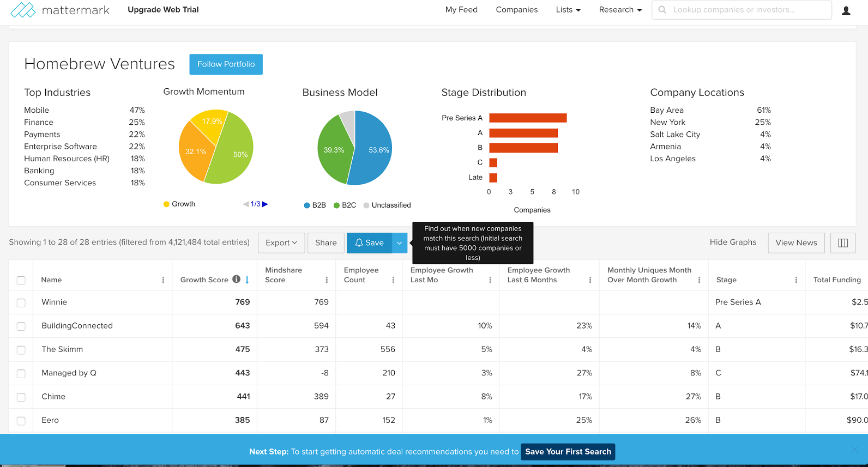Go to next Growth Momentum legend page
Image resolution: width=868 pixels, height=467 pixels.
[x=265, y=204]
